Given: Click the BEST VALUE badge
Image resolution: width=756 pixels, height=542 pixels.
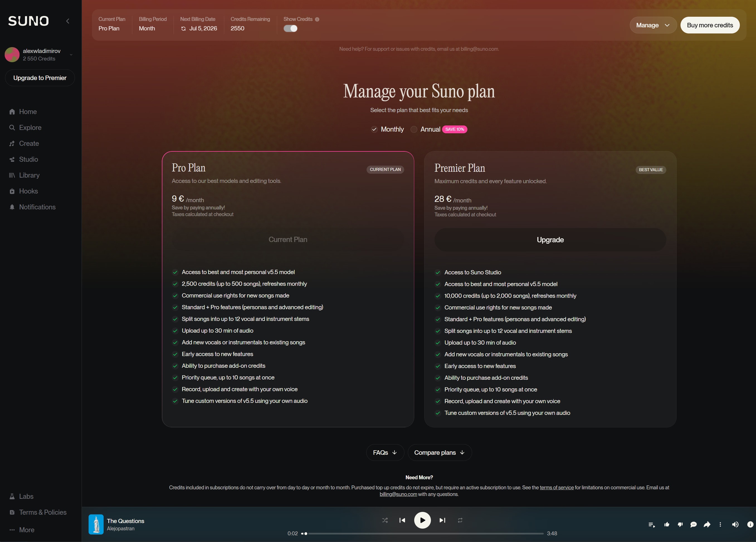Looking at the screenshot, I should (651, 170).
